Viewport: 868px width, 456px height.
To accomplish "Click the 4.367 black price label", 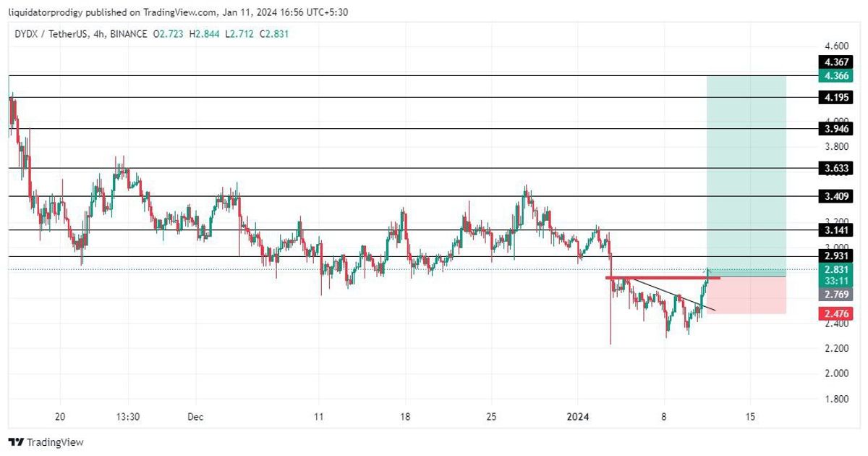I will 836,62.
